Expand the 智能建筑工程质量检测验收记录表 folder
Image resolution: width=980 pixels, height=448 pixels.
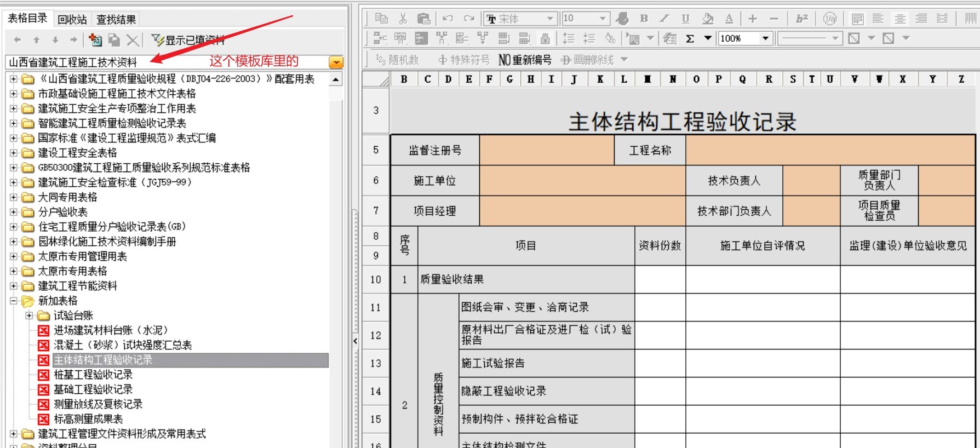[x=13, y=124]
